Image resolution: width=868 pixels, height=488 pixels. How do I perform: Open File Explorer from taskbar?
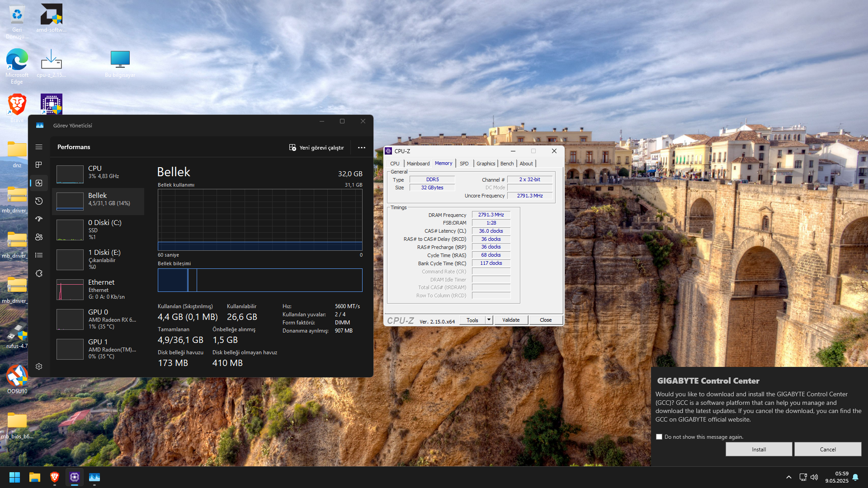[x=35, y=477]
